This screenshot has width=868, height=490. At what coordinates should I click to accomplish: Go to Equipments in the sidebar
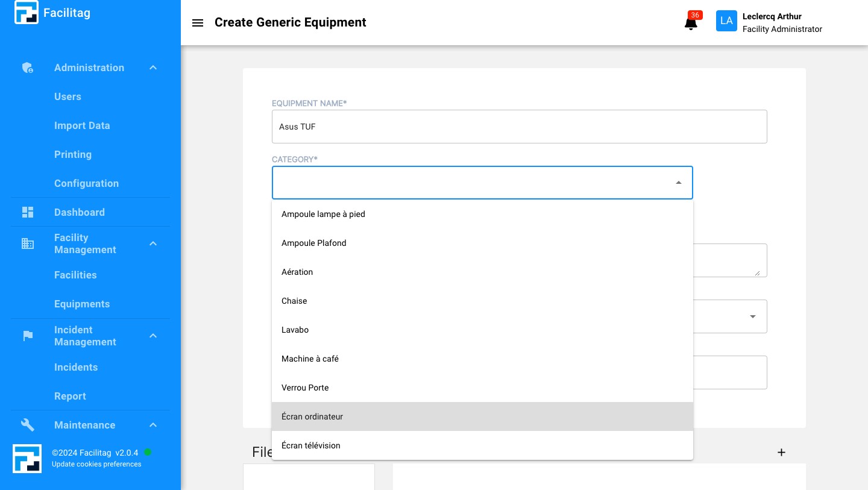coord(82,304)
